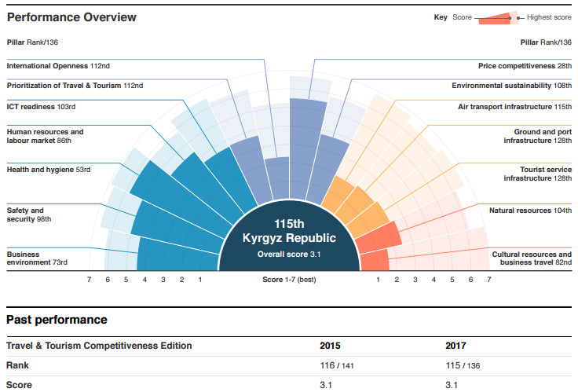This screenshot has width=578, height=392.
Task: Select 'Ground and port infrastructure' label
Action: 537,136
